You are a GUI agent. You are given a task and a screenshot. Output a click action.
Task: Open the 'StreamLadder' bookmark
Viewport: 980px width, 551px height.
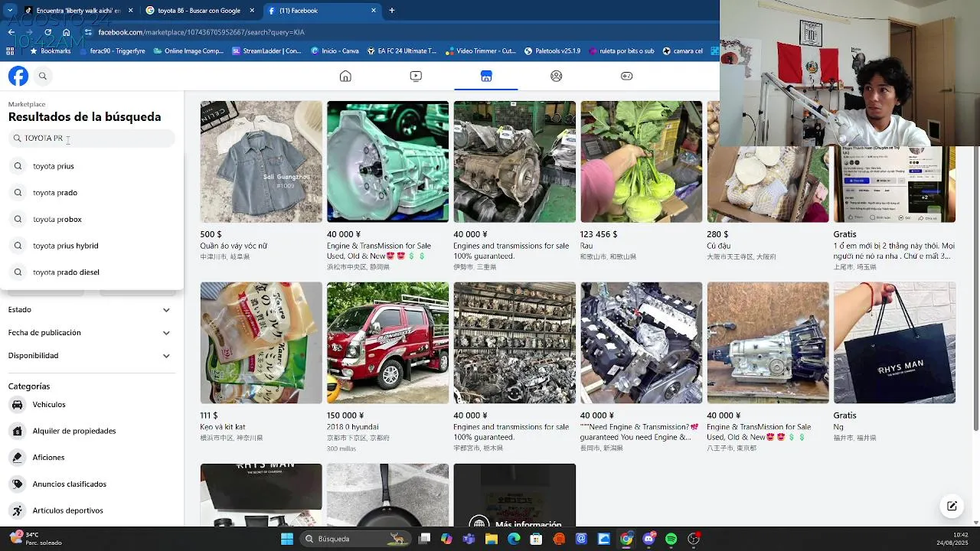click(267, 51)
